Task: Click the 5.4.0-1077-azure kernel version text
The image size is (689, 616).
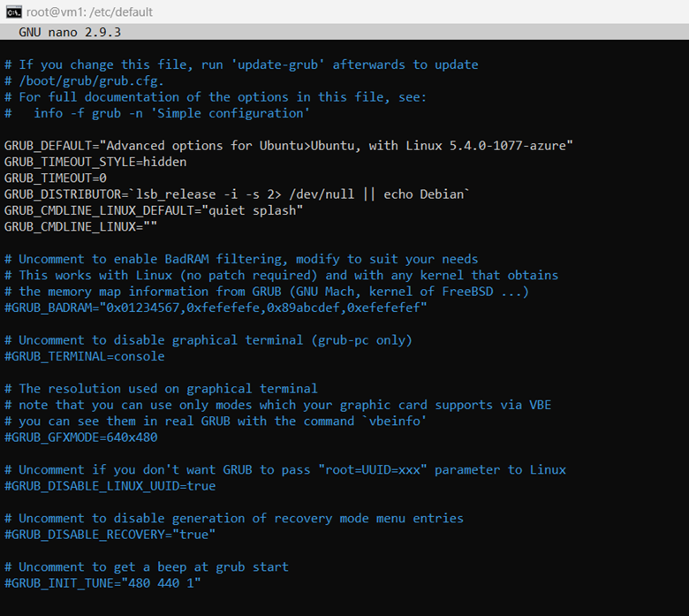Action: [508, 146]
